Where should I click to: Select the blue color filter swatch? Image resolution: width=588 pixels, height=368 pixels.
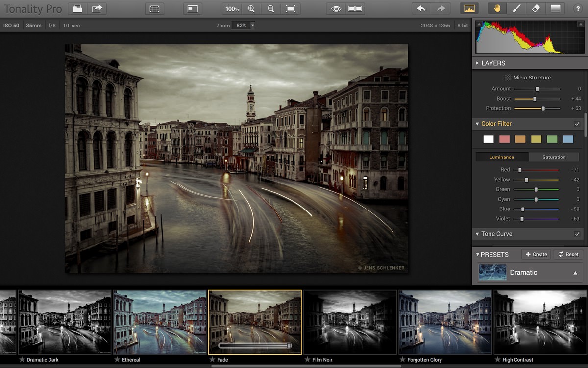568,139
